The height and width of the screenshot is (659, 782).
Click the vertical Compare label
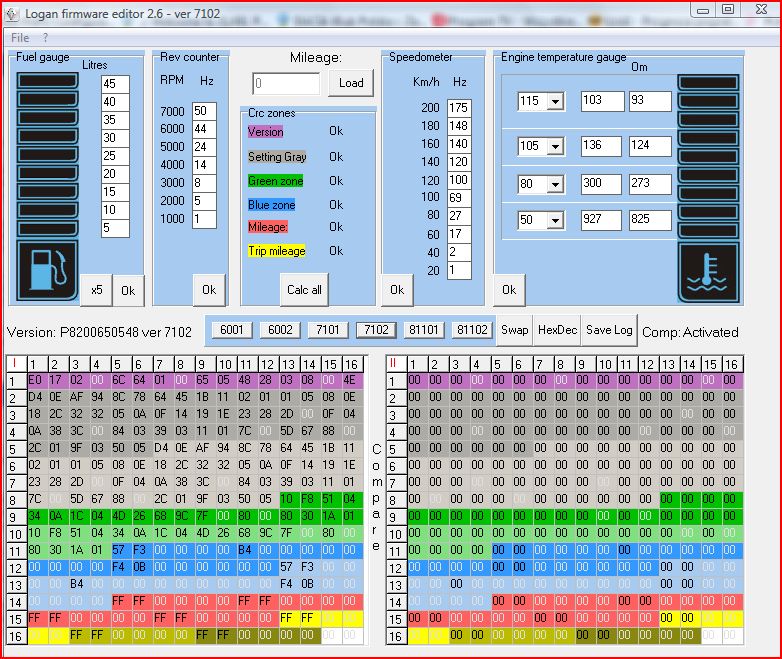pyautogui.click(x=377, y=497)
